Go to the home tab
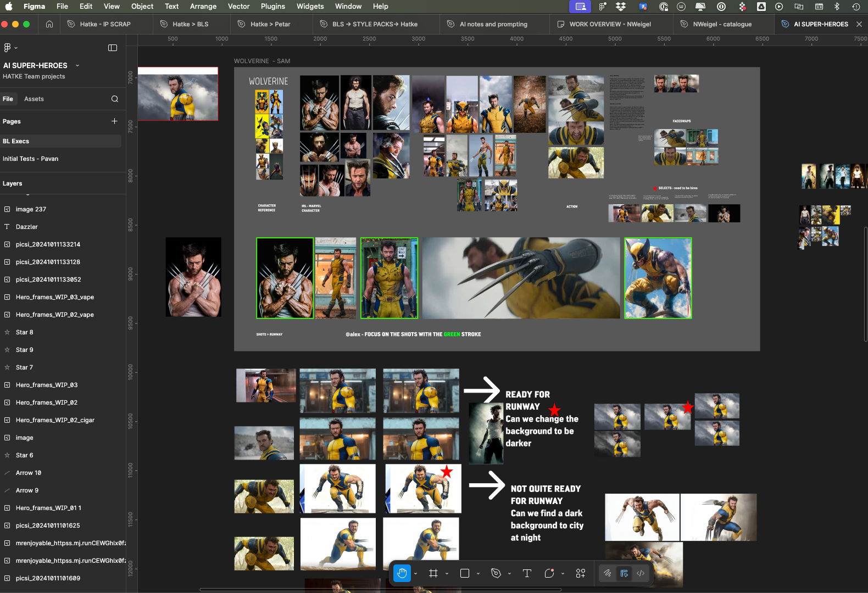 point(49,24)
